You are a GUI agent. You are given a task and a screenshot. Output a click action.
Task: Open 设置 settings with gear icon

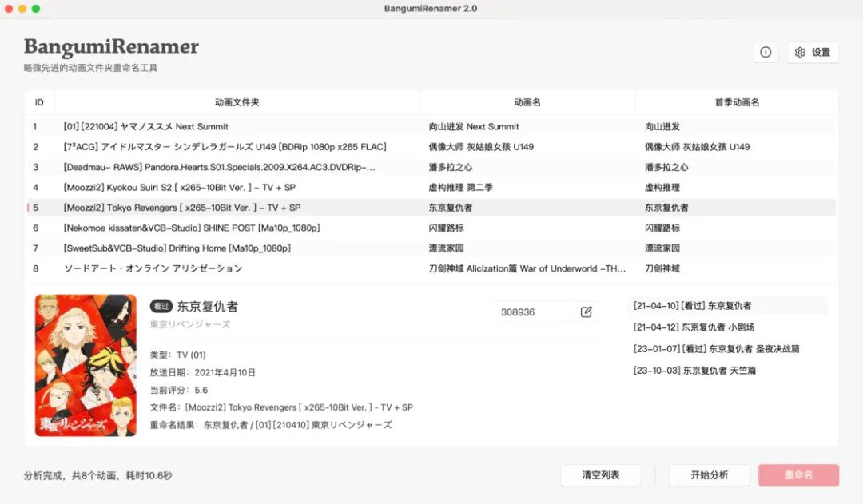tap(813, 52)
